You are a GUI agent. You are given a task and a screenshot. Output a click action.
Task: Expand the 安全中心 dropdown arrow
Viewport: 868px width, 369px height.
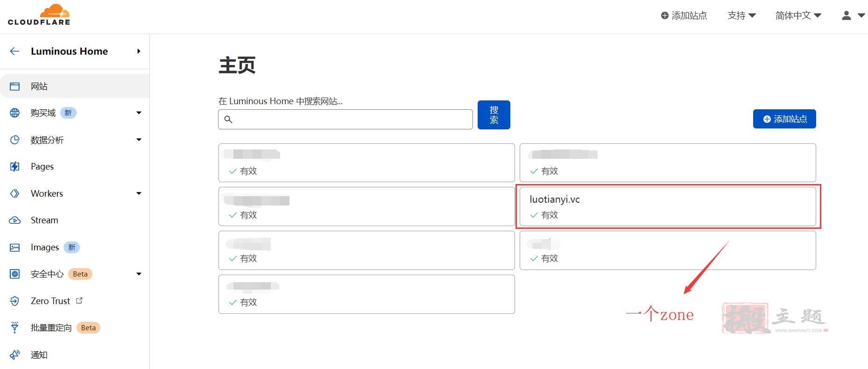click(x=139, y=274)
